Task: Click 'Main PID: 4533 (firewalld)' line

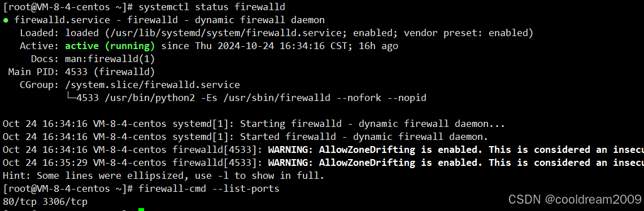Action: click(x=81, y=72)
